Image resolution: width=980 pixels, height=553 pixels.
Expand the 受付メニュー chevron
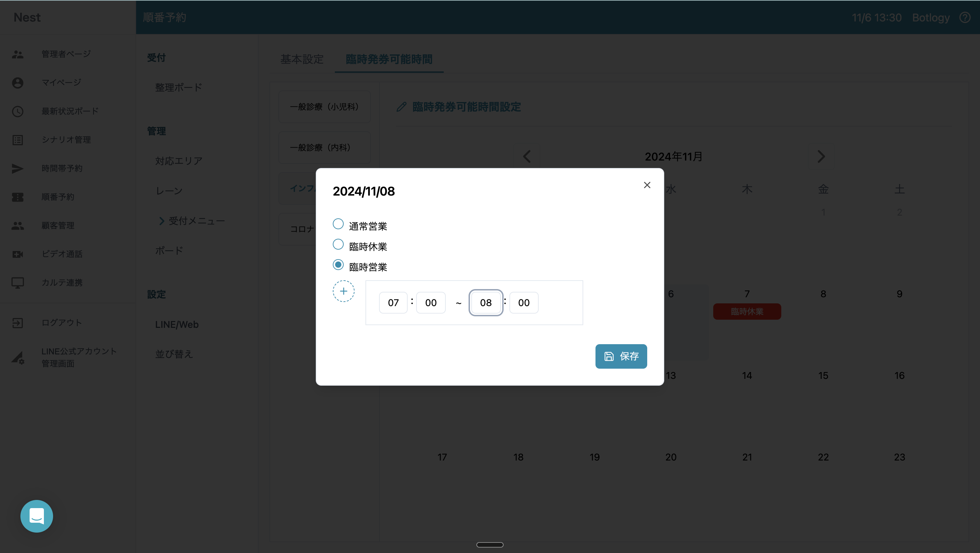click(162, 221)
